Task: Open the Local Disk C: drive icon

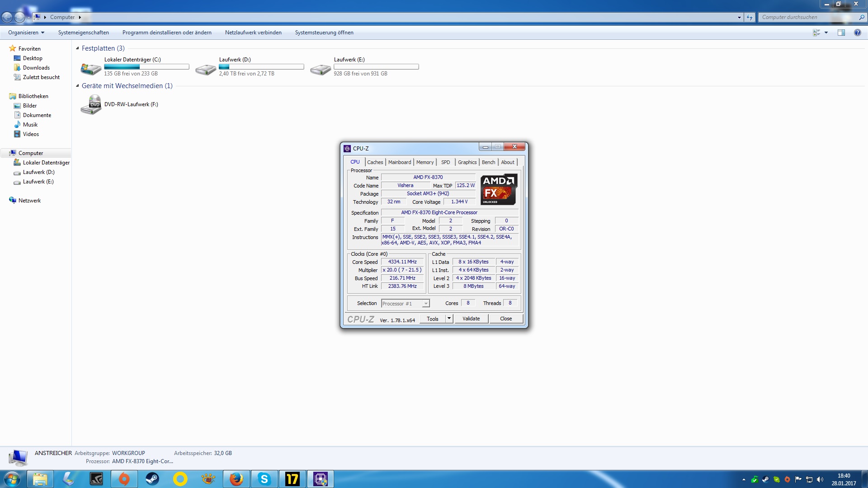Action: click(91, 68)
